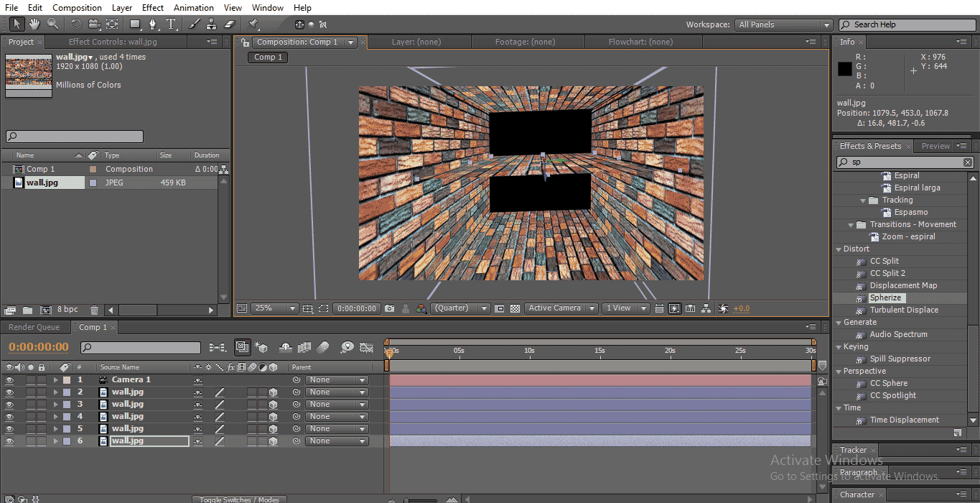The image size is (980, 503).
Task: Toggle the transparency grid in viewer
Action: point(515,308)
